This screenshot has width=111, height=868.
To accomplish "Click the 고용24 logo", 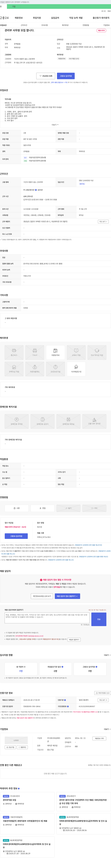I will (4, 18).
